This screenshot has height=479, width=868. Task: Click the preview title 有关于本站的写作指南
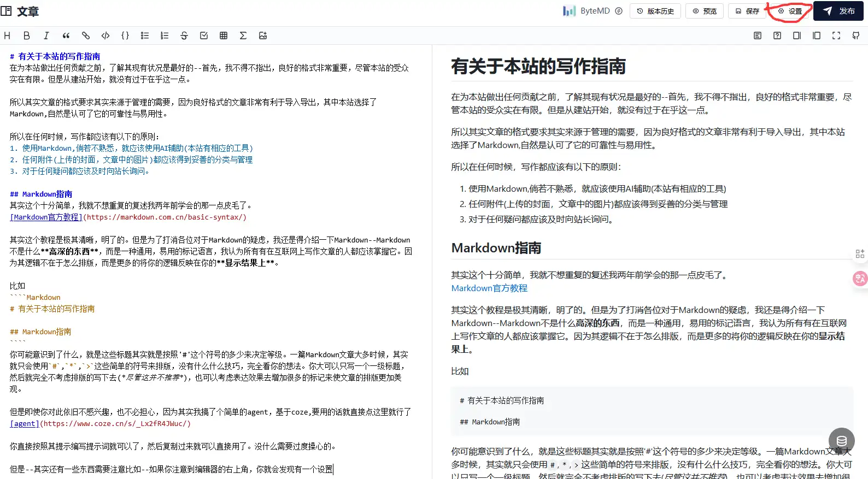[538, 66]
